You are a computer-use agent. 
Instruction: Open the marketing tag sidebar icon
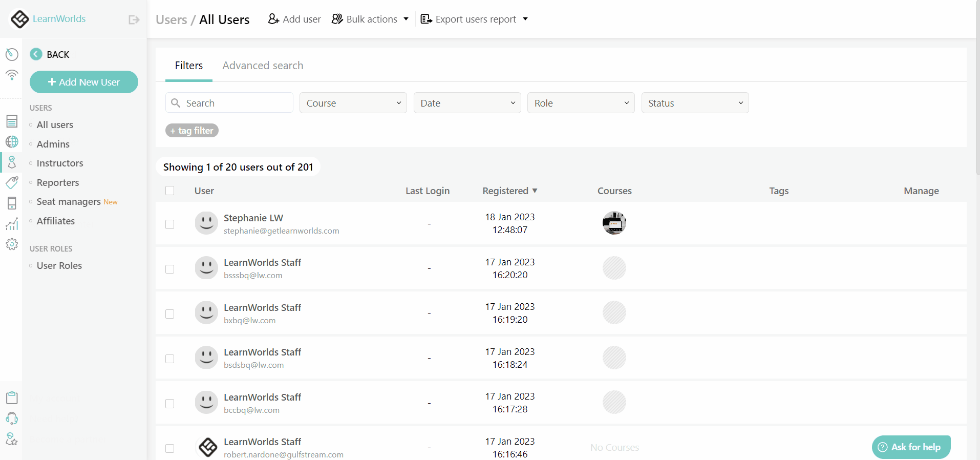pos(12,182)
